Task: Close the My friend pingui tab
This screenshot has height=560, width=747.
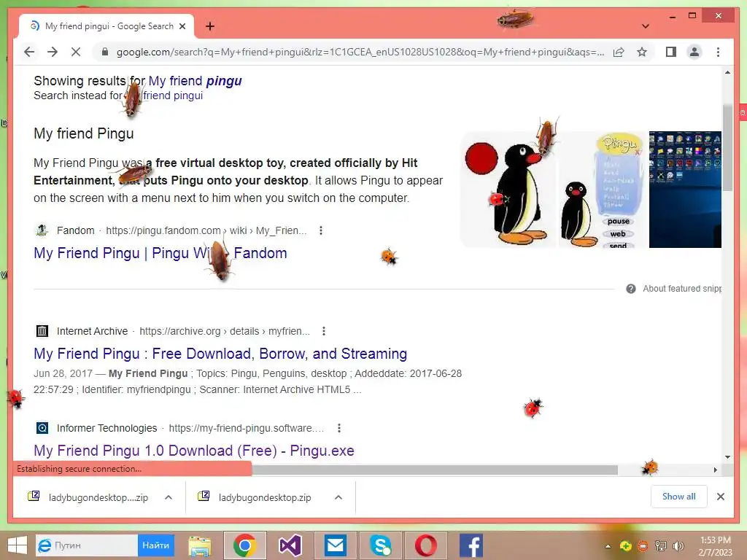Action: 182,26
